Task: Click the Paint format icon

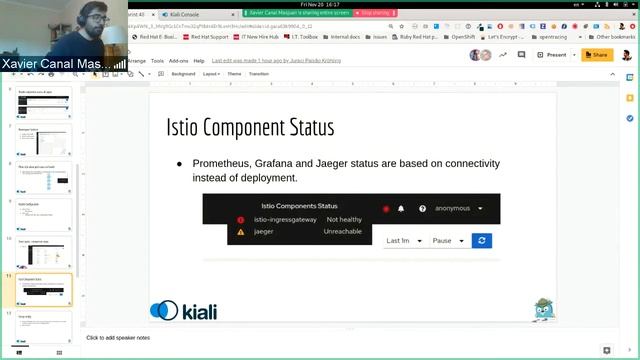Action: pyautogui.click(x=62, y=74)
